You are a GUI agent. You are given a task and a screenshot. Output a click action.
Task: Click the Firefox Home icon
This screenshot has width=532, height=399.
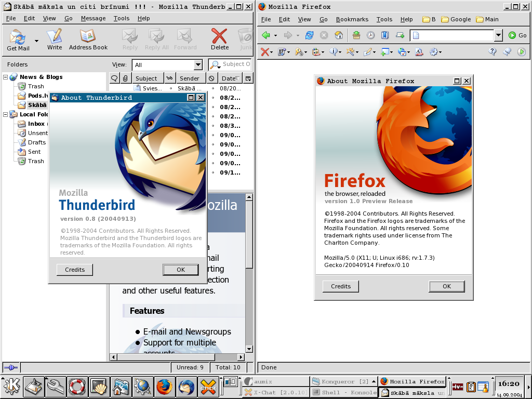click(339, 35)
